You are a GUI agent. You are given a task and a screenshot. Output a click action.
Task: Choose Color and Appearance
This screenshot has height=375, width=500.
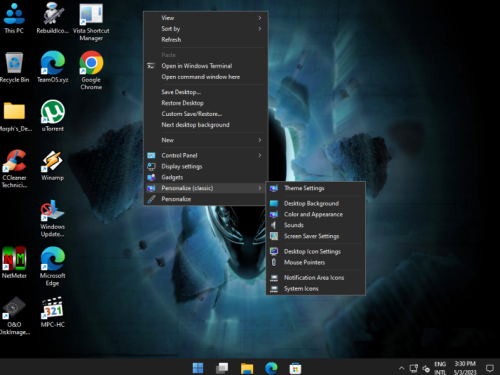(x=315, y=214)
